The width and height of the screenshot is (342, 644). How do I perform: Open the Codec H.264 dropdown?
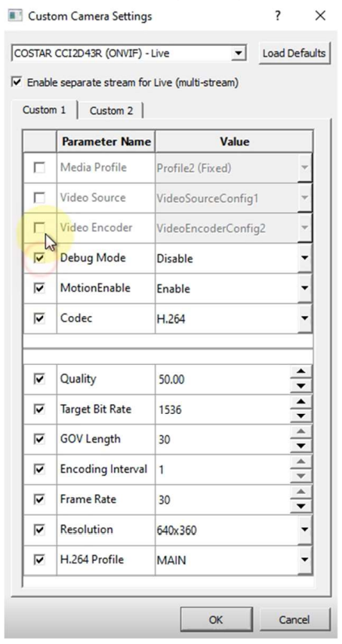point(304,318)
